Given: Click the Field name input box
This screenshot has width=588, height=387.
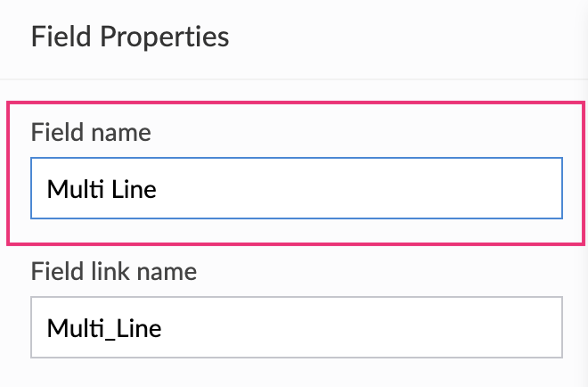Looking at the screenshot, I should pos(296,188).
